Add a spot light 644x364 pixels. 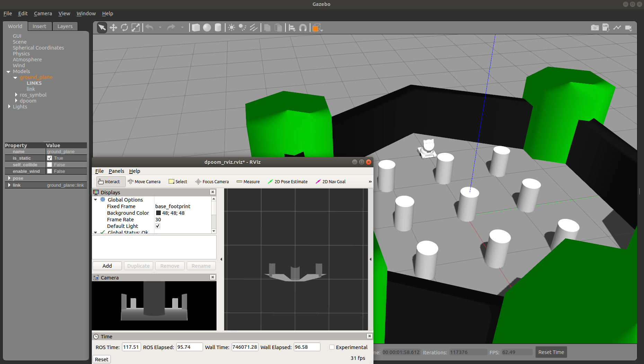pos(242,28)
